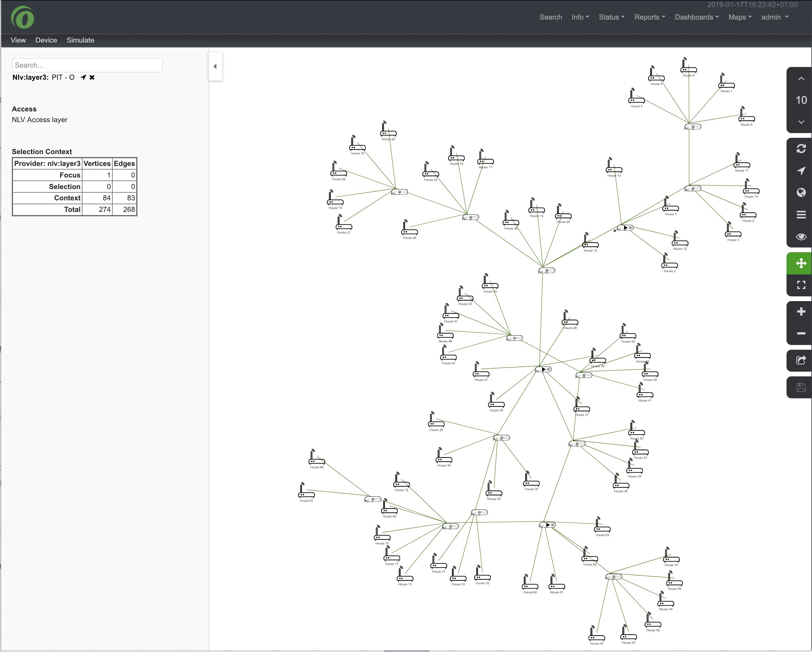Screen dimensions: 812x652
Task: Open the Simulate menu
Action: (x=80, y=40)
